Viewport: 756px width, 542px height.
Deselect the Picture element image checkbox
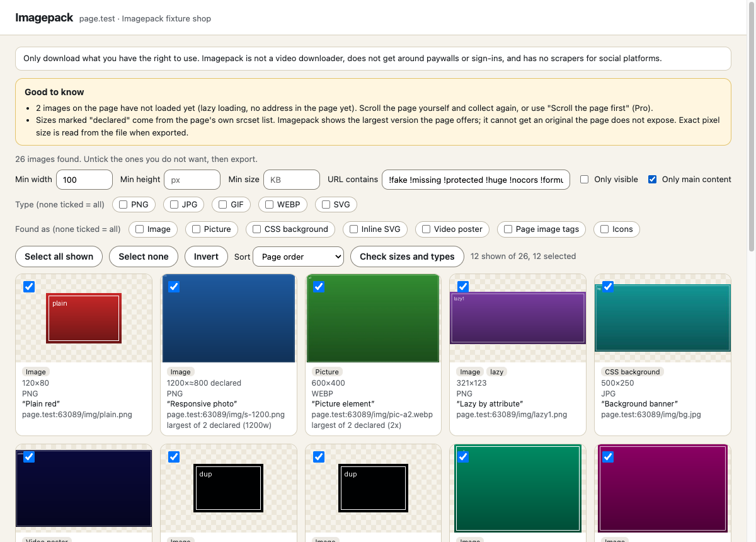[x=319, y=287]
